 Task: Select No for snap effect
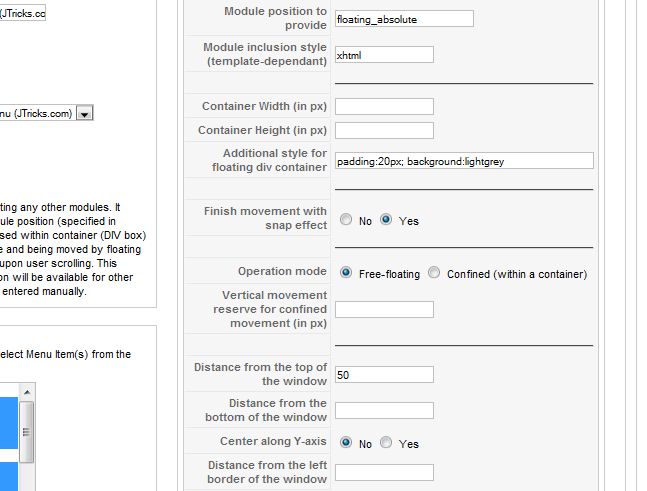[346, 220]
